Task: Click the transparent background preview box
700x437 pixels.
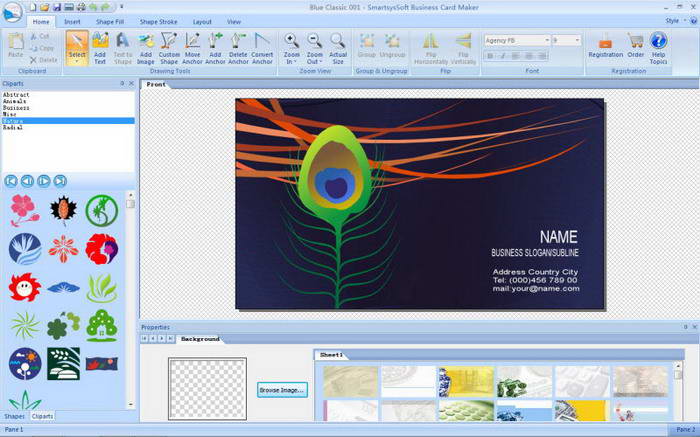Action: point(208,389)
